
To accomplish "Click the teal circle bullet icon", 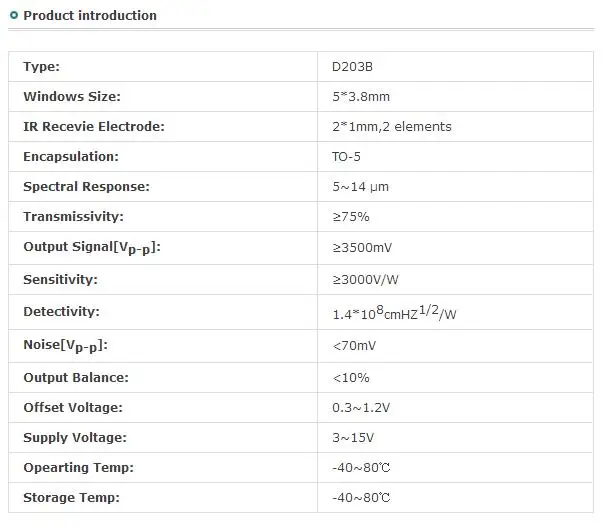I will [x=14, y=15].
